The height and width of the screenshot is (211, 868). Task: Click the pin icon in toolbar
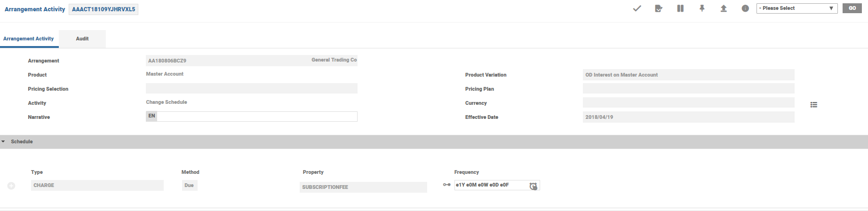tap(702, 8)
